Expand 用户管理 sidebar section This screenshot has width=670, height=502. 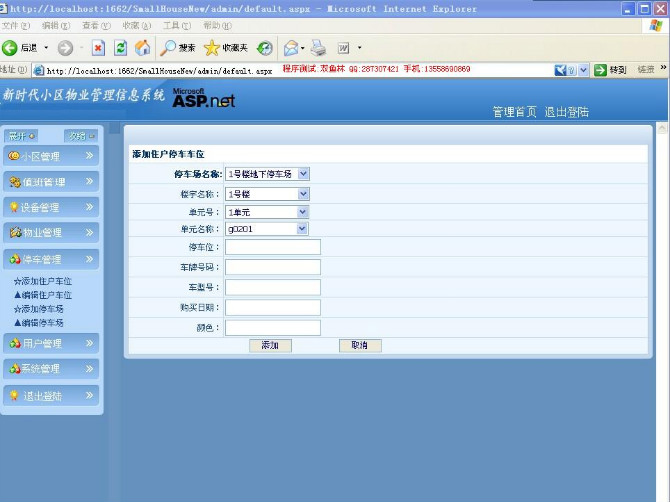(x=51, y=343)
